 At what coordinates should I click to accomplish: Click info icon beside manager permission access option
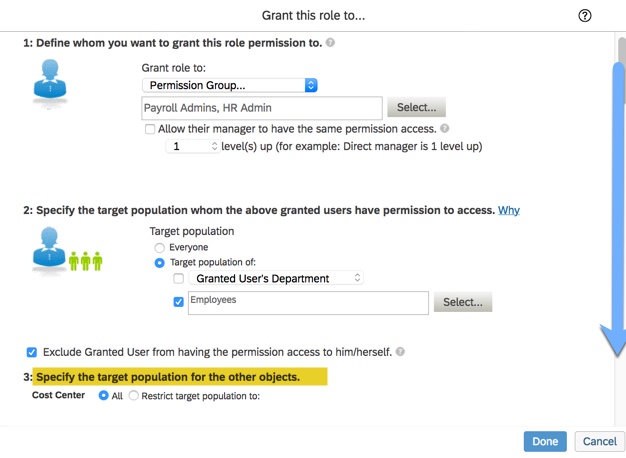pos(445,129)
